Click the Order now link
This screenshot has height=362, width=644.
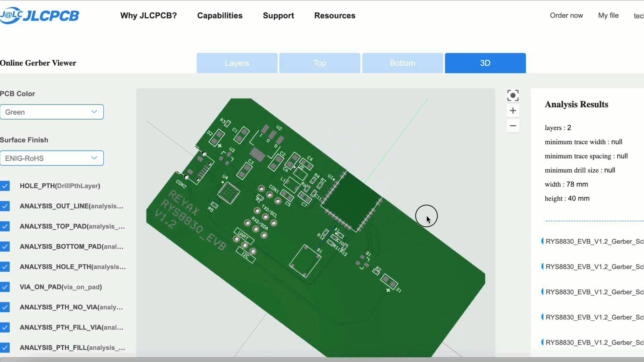(x=567, y=15)
